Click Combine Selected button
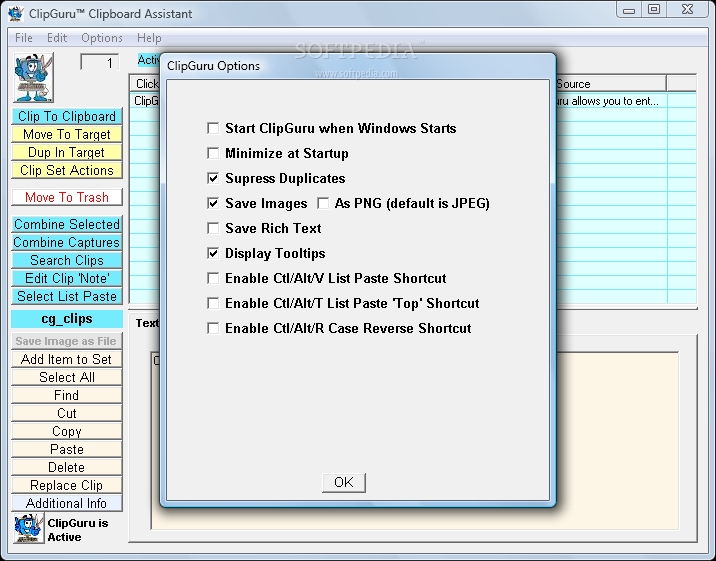Screen dimensions: 716x561 point(67,224)
